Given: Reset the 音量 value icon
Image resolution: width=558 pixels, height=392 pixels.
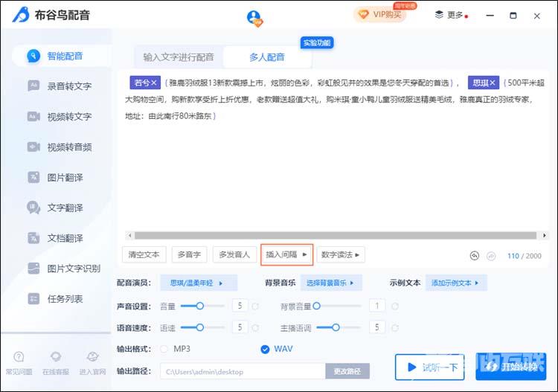Looking at the screenshot, I should (255, 306).
